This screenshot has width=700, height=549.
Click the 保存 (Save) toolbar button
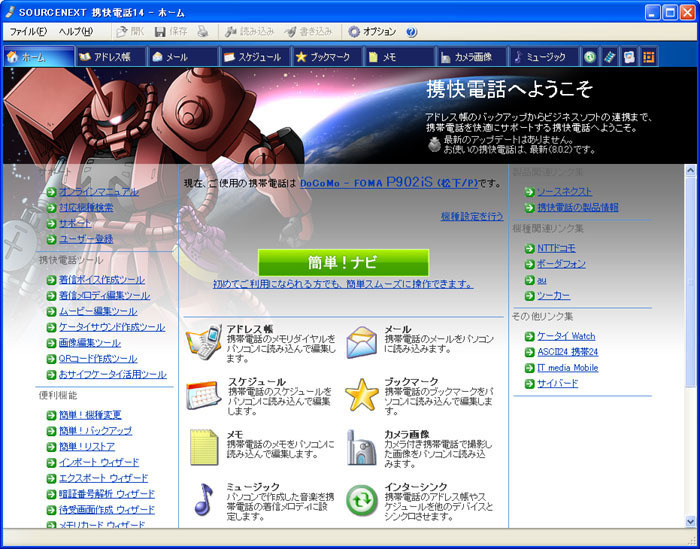(x=171, y=32)
